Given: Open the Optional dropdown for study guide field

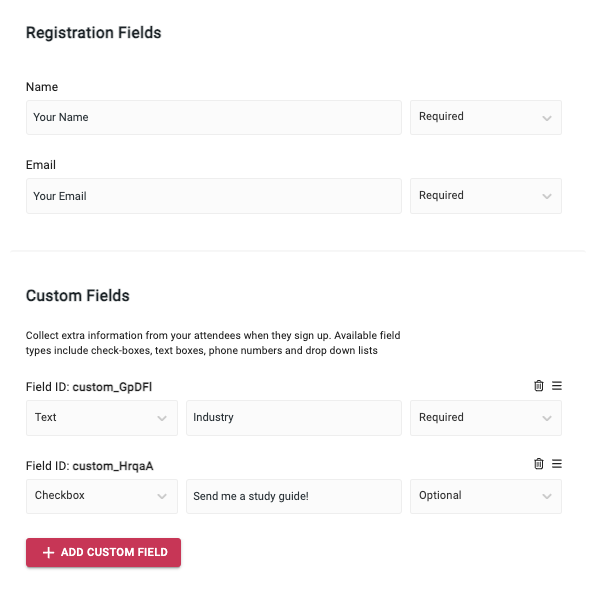Looking at the screenshot, I should click(486, 496).
